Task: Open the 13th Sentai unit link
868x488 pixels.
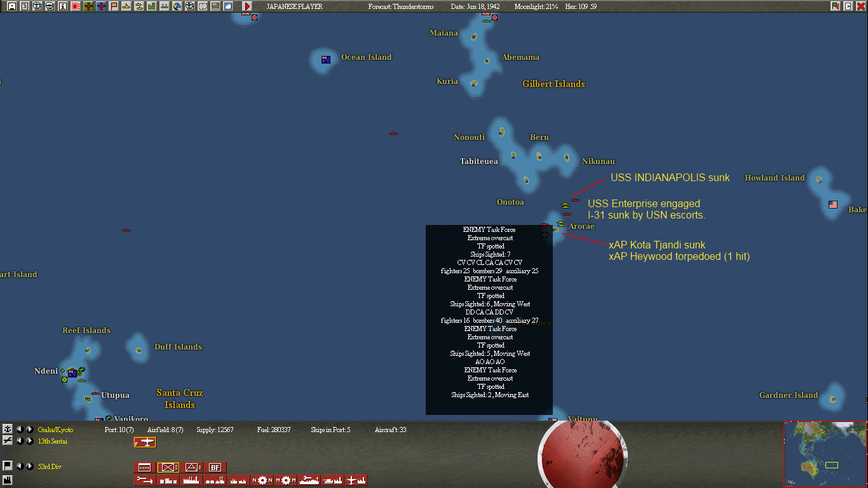Action: [52, 441]
